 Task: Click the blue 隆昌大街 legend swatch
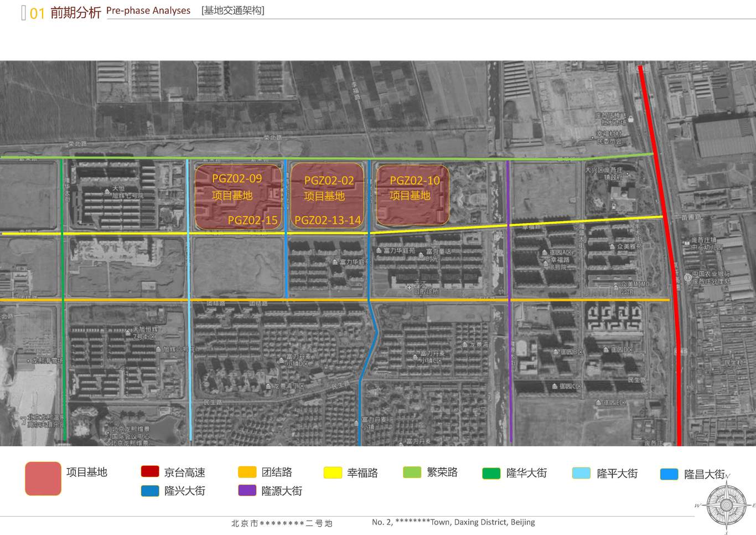click(669, 474)
